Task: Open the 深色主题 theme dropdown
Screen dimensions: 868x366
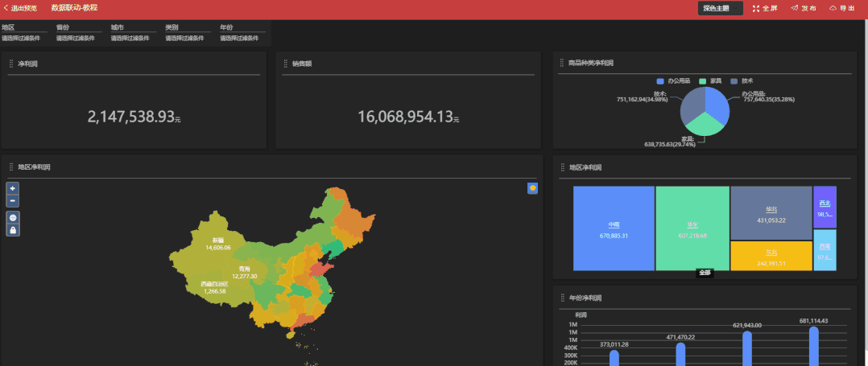Action: point(720,9)
